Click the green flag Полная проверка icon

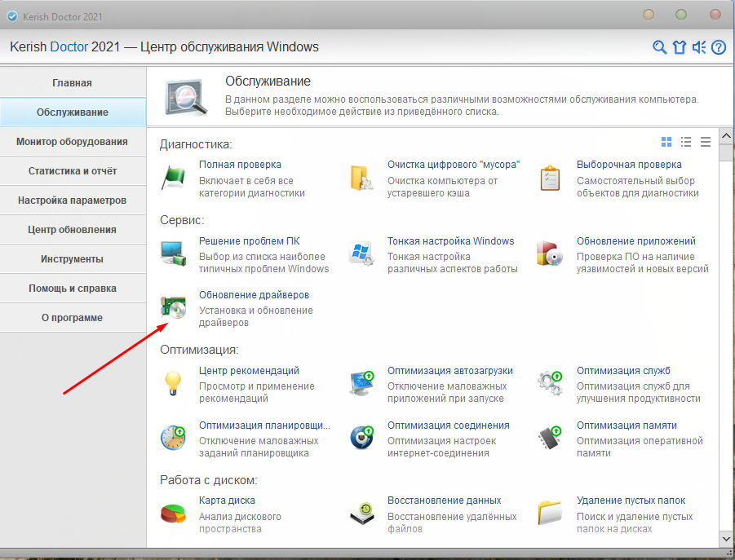coord(174,178)
